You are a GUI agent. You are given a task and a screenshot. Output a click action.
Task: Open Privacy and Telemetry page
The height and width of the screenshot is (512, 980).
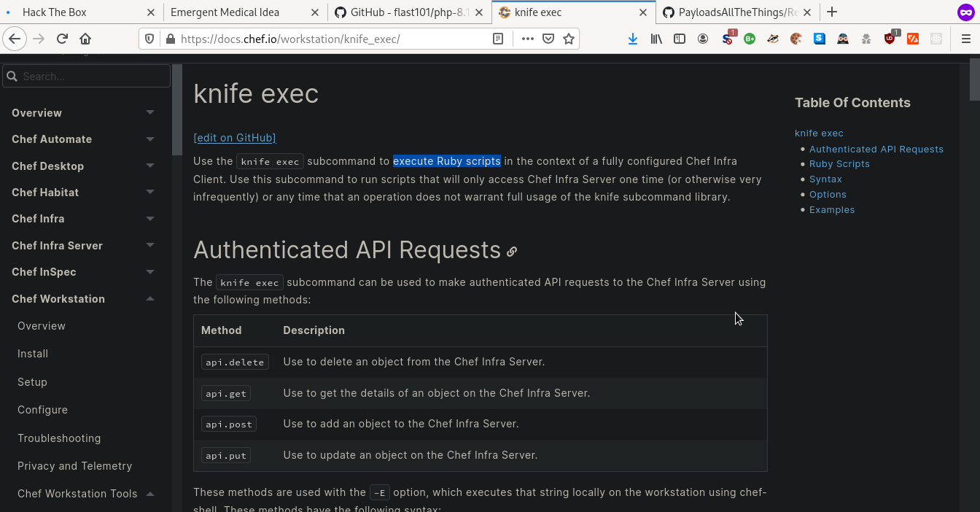tap(74, 466)
